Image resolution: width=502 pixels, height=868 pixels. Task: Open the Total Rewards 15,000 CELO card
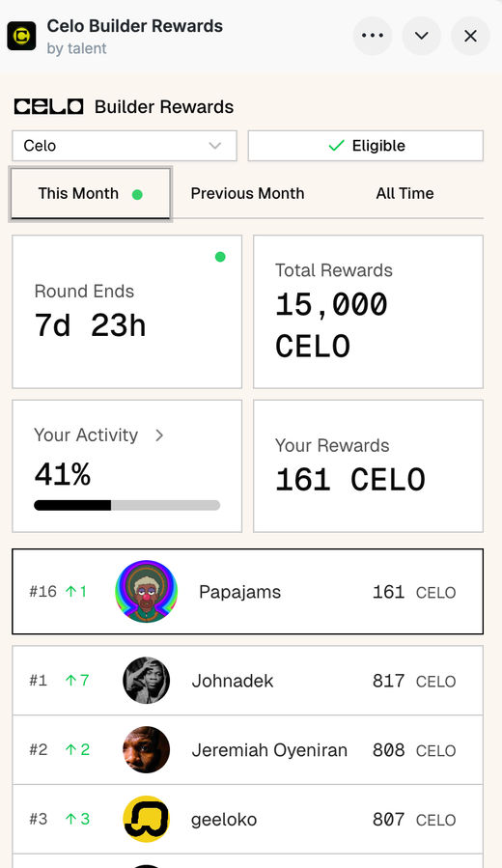click(368, 312)
